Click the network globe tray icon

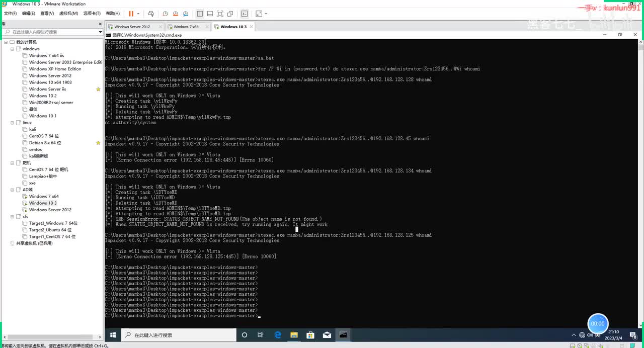582,335
